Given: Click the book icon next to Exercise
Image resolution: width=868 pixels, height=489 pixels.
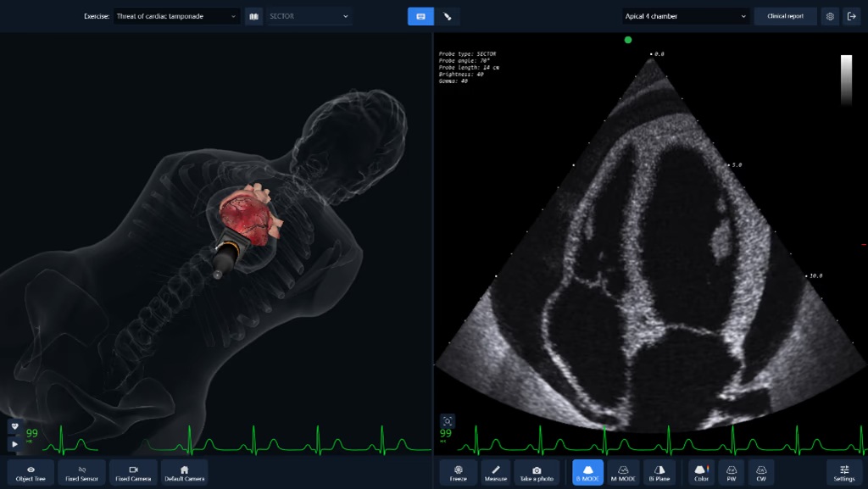Looking at the screenshot, I should (253, 16).
